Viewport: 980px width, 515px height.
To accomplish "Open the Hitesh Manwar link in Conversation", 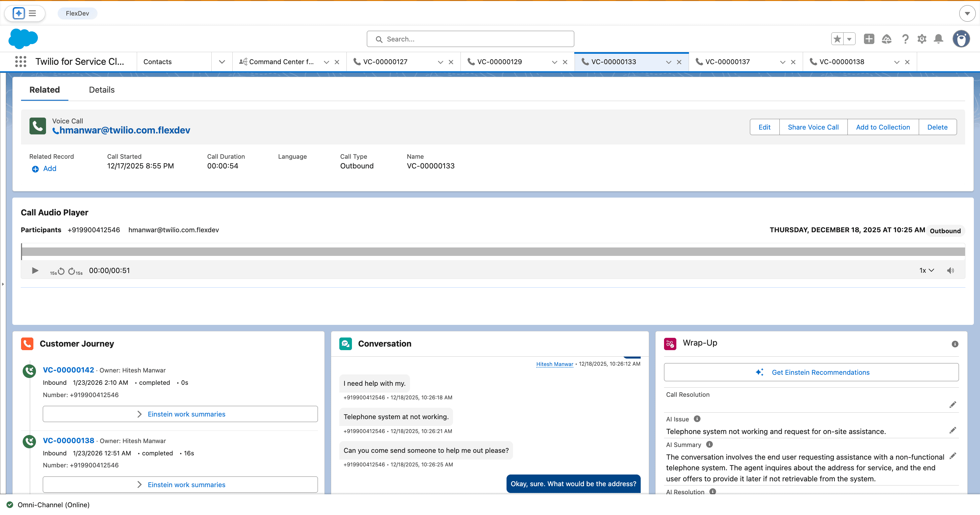I will pyautogui.click(x=555, y=364).
